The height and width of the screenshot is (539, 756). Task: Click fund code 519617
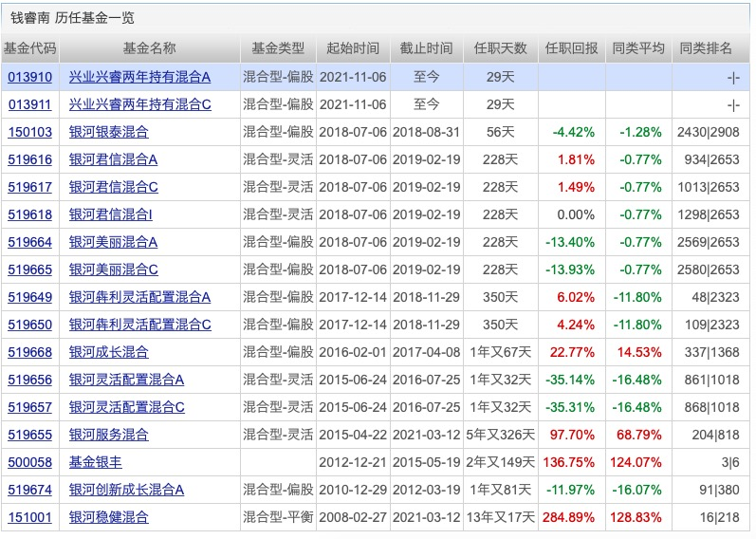pos(30,187)
